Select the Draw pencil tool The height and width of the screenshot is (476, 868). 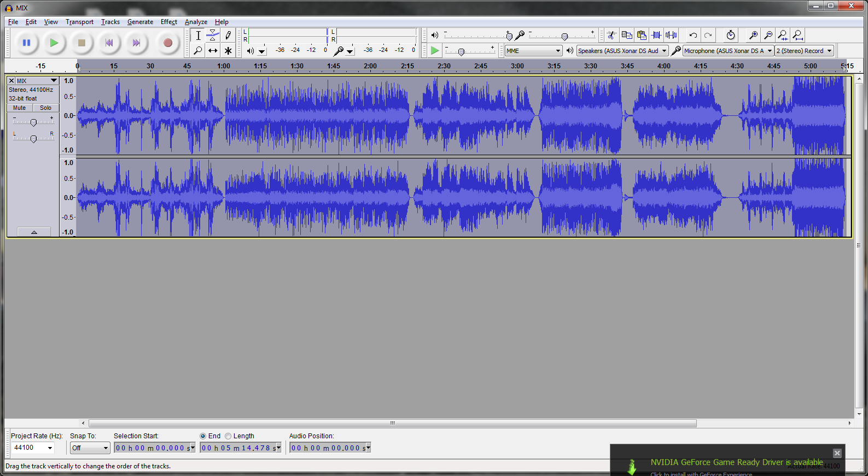228,36
